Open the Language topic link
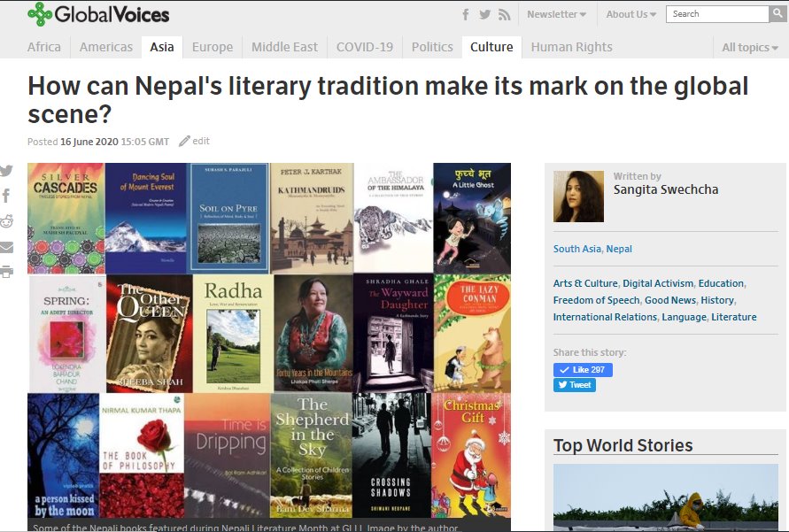 pos(684,317)
